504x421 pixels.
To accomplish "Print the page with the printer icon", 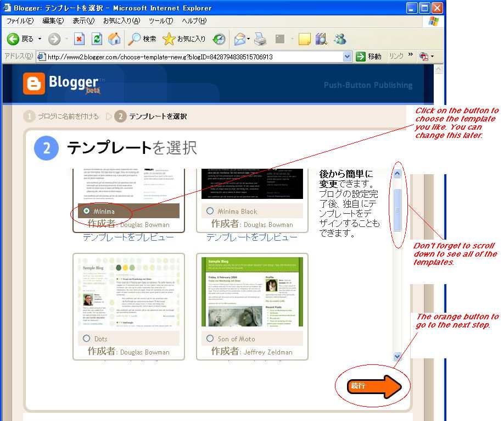I will click(x=260, y=39).
